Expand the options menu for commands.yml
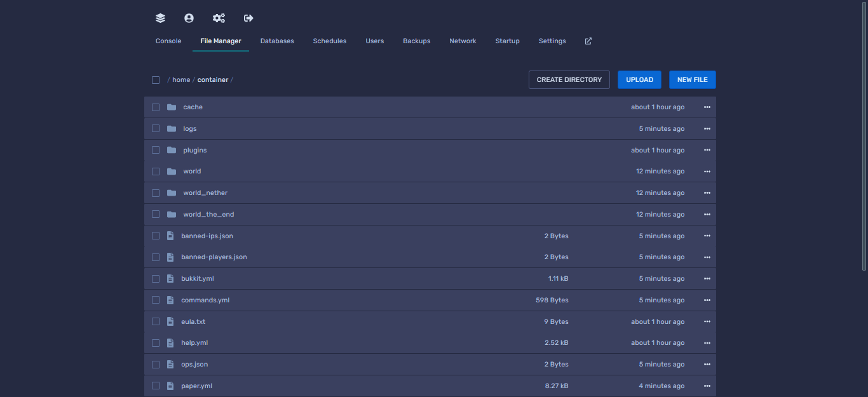Screen dimensions: 868x397 tap(707, 300)
